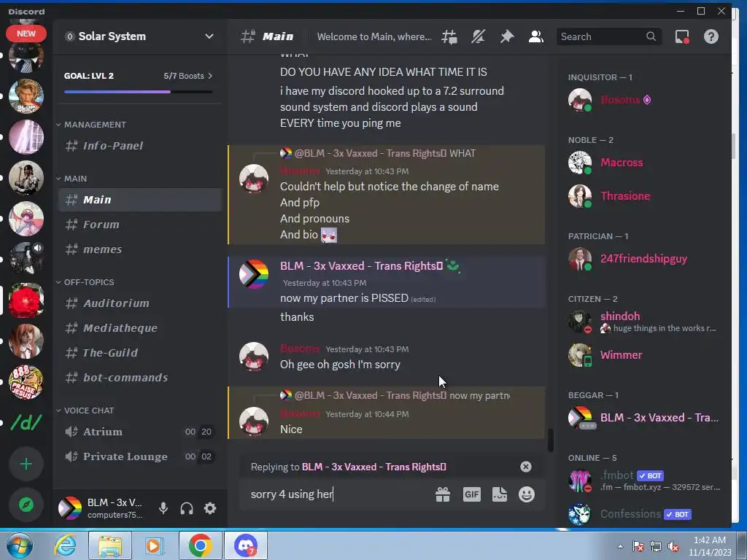The width and height of the screenshot is (747, 560).
Task: Add a server with the plus icon
Action: click(x=26, y=464)
